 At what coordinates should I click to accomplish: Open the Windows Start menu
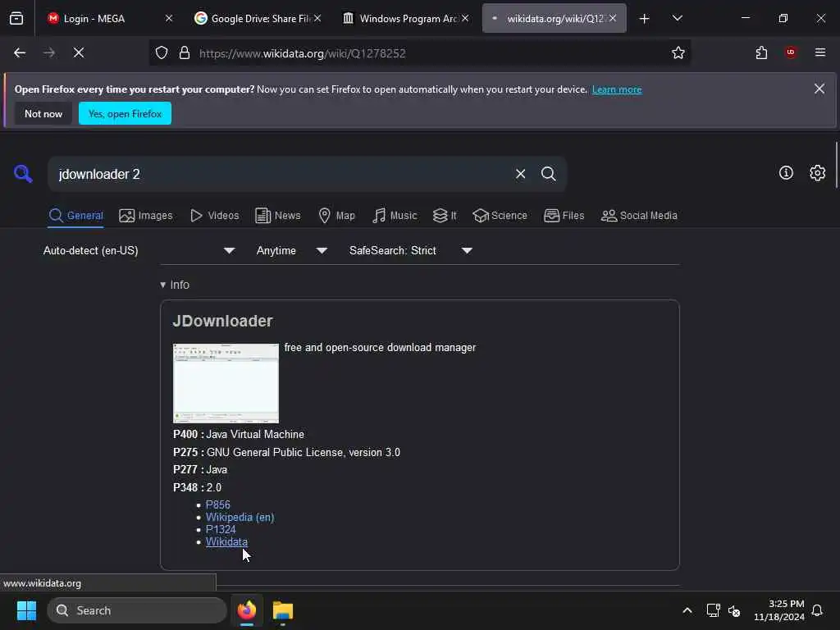26,610
